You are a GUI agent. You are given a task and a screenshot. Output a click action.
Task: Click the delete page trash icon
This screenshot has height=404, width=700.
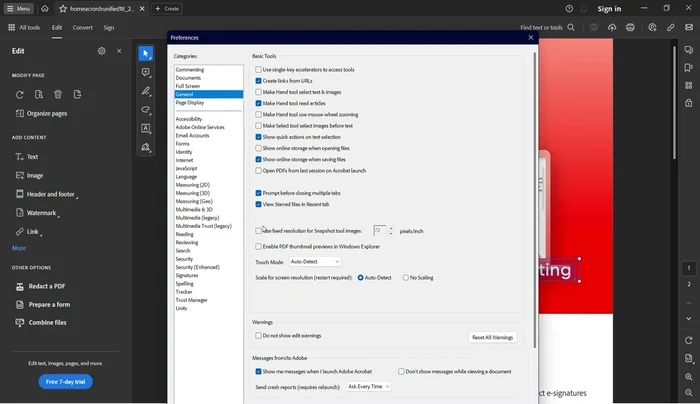click(58, 94)
